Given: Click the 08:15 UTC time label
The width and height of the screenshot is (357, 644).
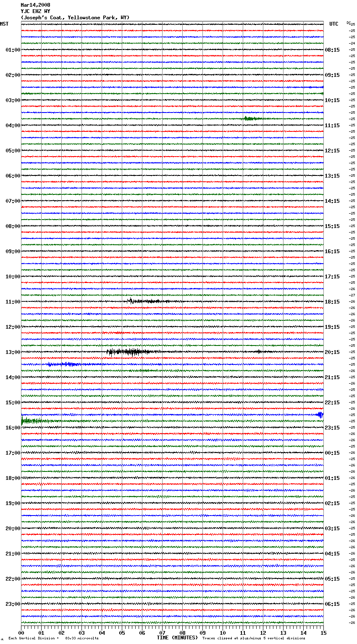Looking at the screenshot, I should (332, 50).
